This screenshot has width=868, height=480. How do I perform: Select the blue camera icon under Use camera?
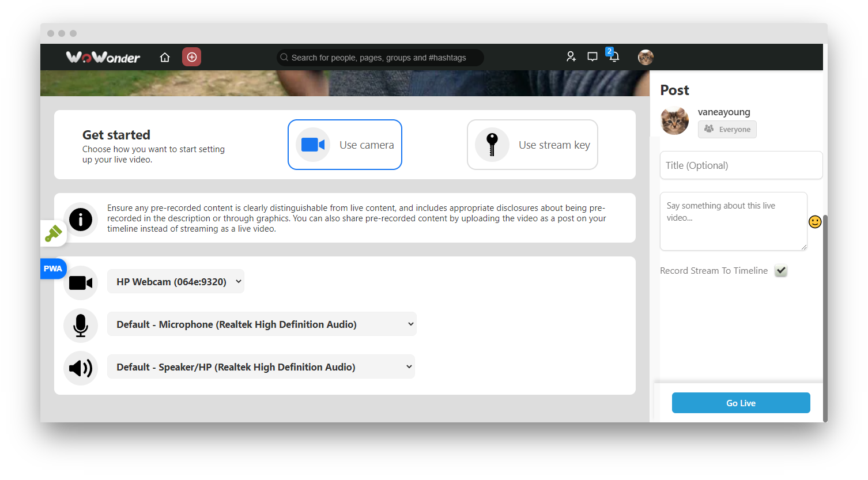click(x=312, y=145)
